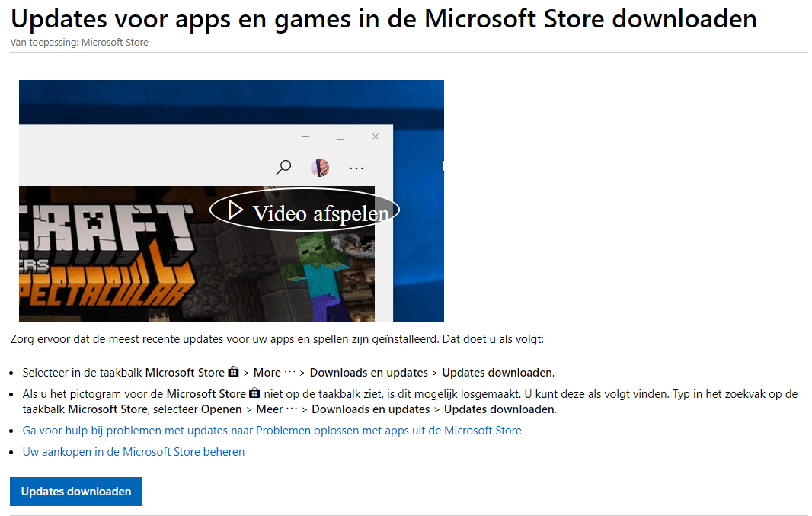Open the three-dot menu beside the avatar
The image size is (812, 516).
tap(356, 168)
